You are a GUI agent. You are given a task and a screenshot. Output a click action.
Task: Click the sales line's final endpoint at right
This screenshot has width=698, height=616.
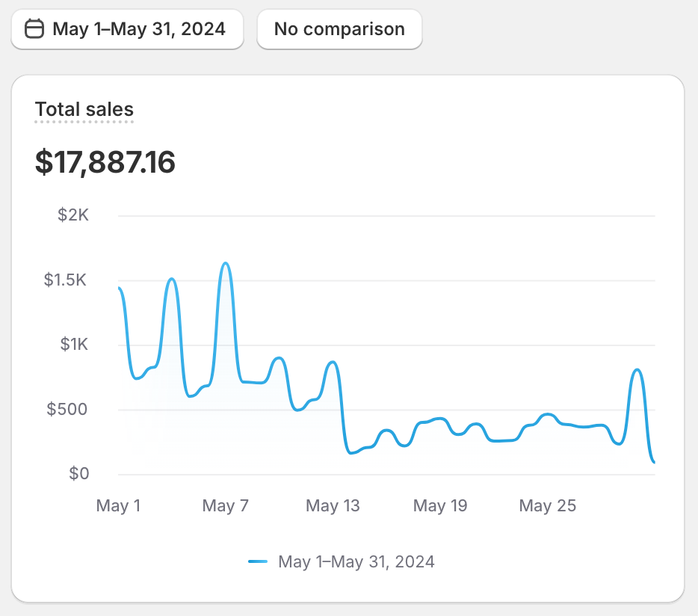(x=654, y=462)
